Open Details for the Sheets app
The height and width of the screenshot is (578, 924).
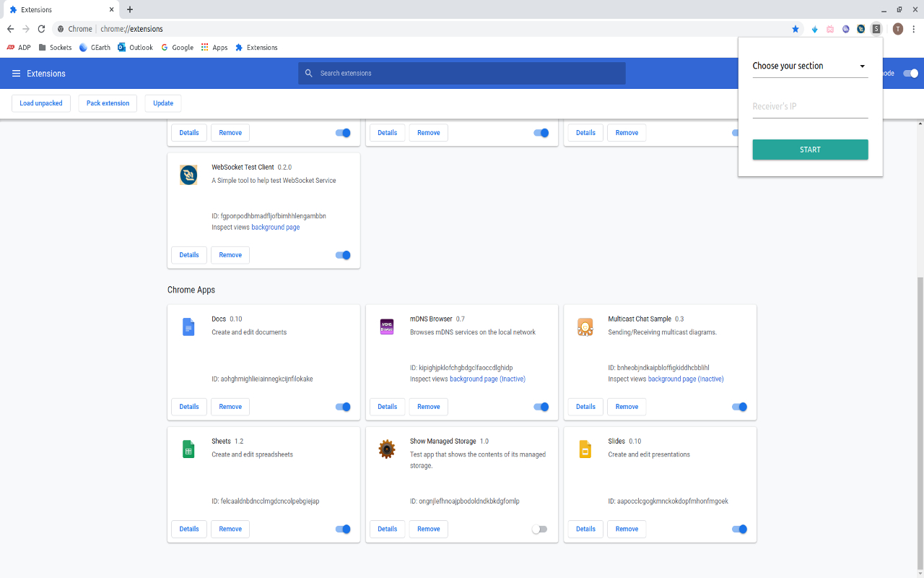[188, 529]
